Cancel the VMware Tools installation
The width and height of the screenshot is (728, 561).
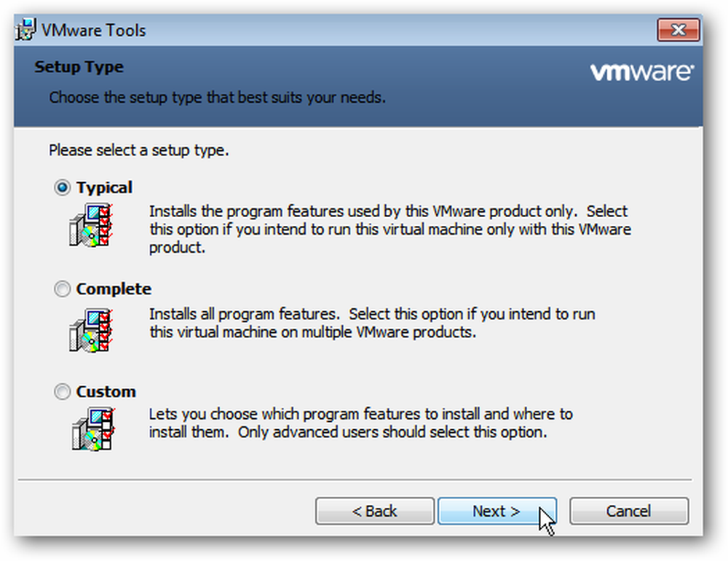click(629, 511)
